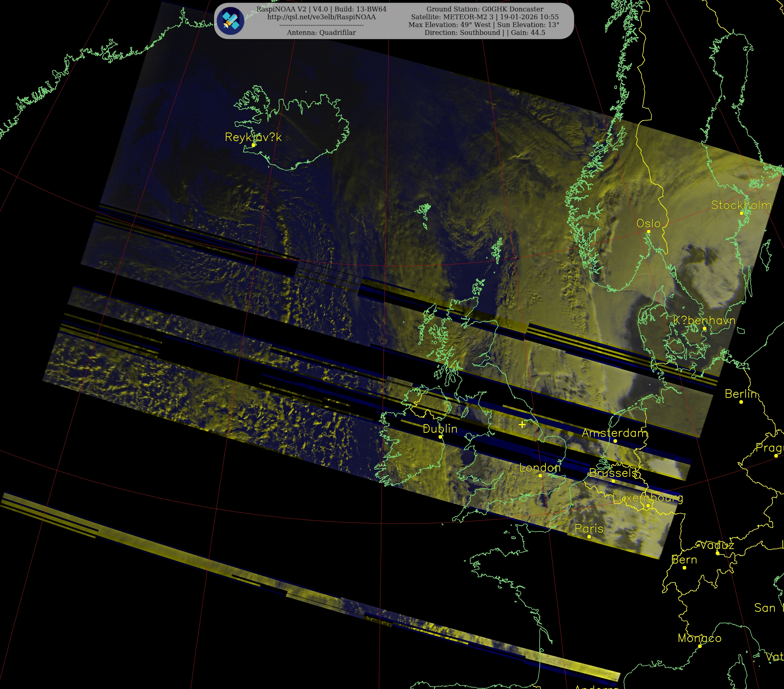Click the København city label

[x=704, y=320]
